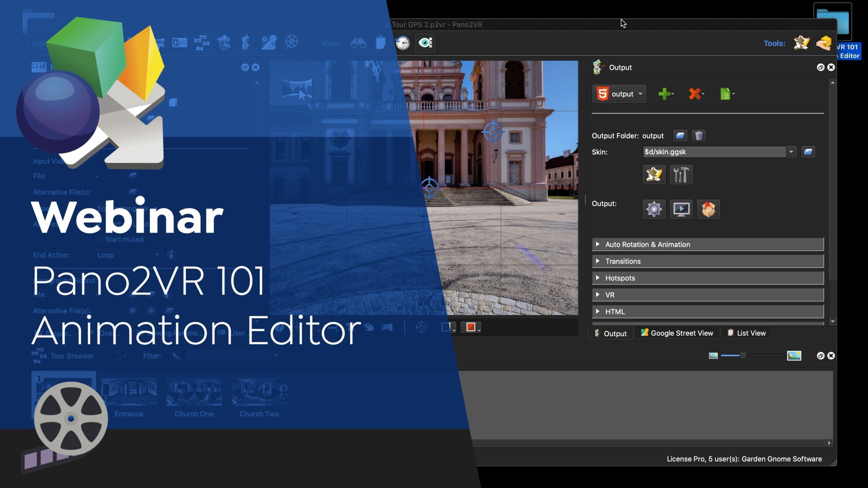Open the film reel Animation toolbar icon
The height and width of the screenshot is (488, 868).
tap(292, 42)
